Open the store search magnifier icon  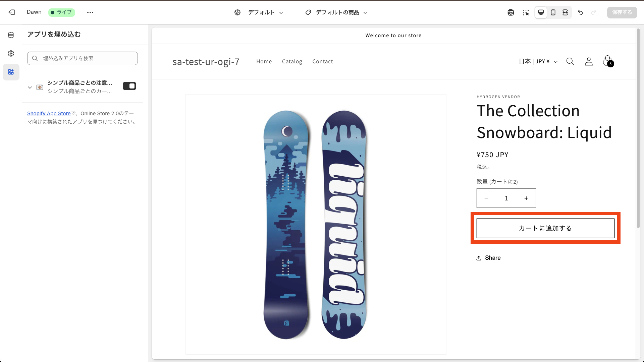[570, 62]
